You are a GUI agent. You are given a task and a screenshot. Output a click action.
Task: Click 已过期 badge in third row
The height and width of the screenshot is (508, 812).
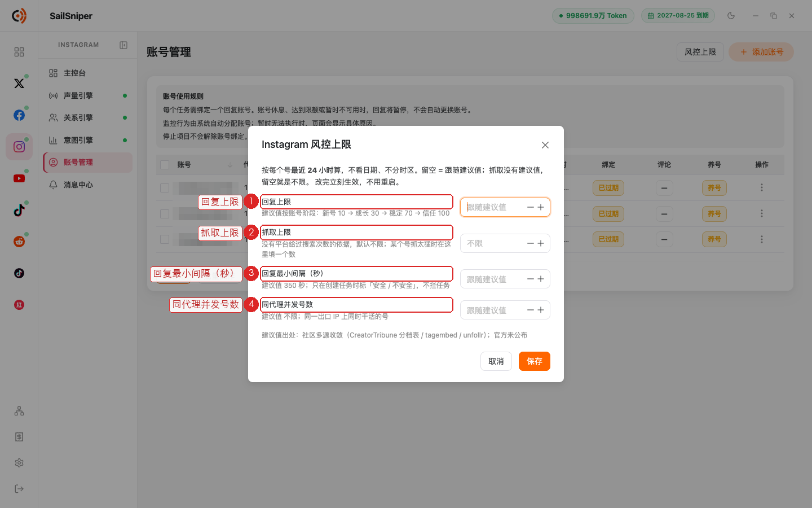coord(608,239)
